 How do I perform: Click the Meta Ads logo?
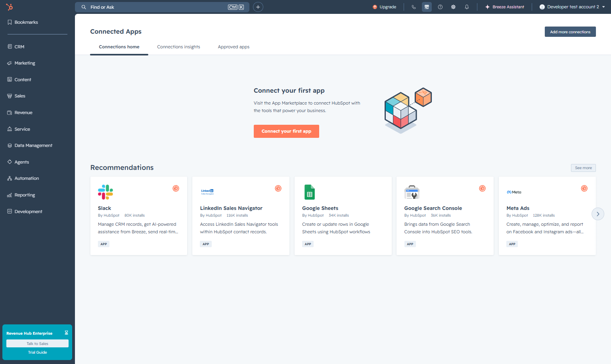[x=514, y=192]
